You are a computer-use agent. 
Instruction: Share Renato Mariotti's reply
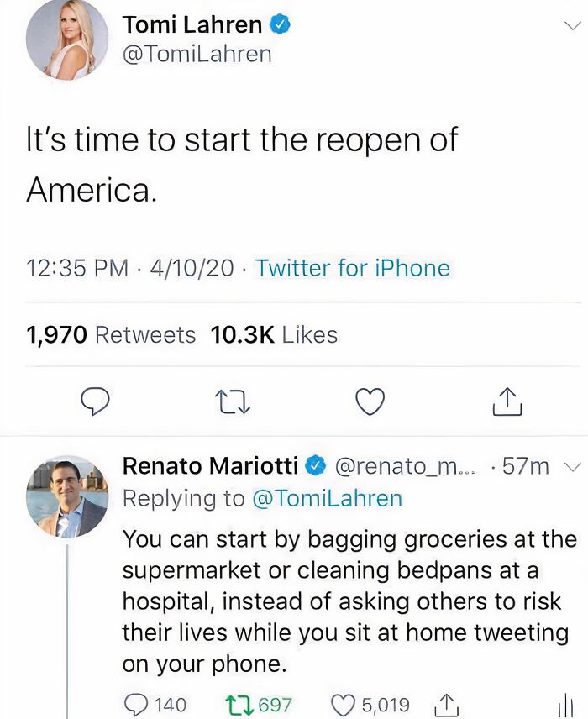445,704
